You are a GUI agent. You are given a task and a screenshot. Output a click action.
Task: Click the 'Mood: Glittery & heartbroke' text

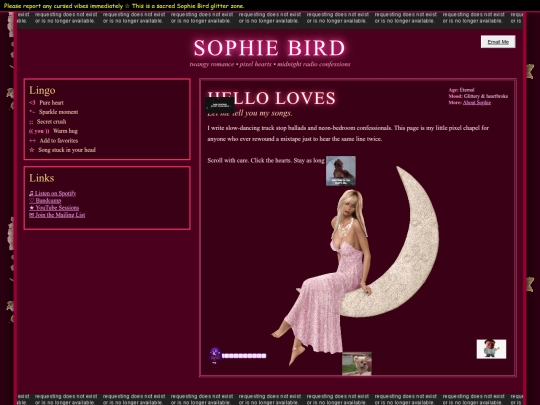point(478,96)
